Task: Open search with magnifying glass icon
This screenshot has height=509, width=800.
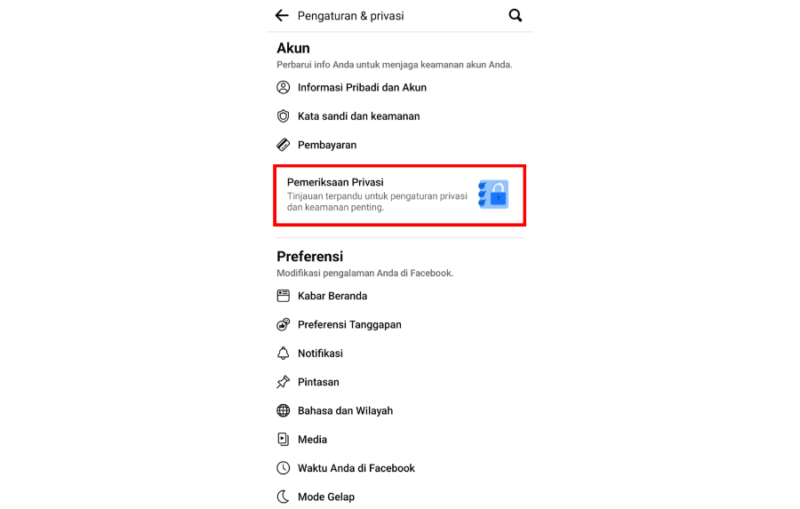Action: pyautogui.click(x=515, y=15)
